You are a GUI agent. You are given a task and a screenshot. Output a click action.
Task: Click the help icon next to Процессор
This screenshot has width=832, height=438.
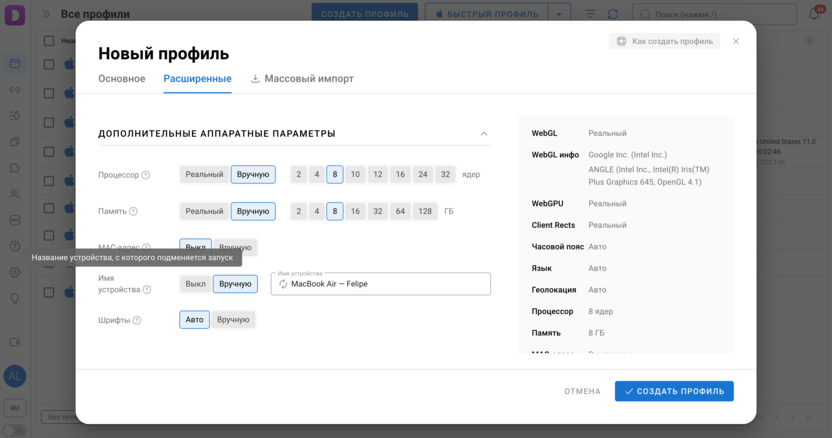click(x=145, y=175)
